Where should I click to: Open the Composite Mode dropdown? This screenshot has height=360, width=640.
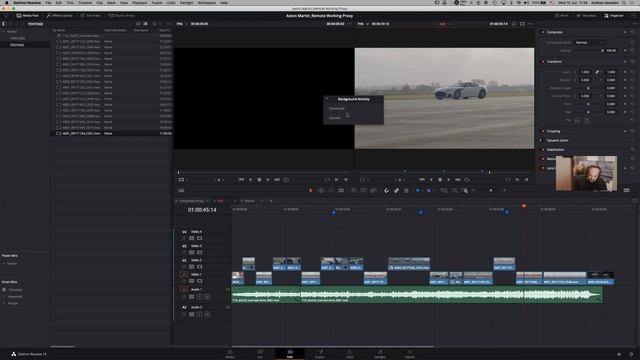(589, 42)
